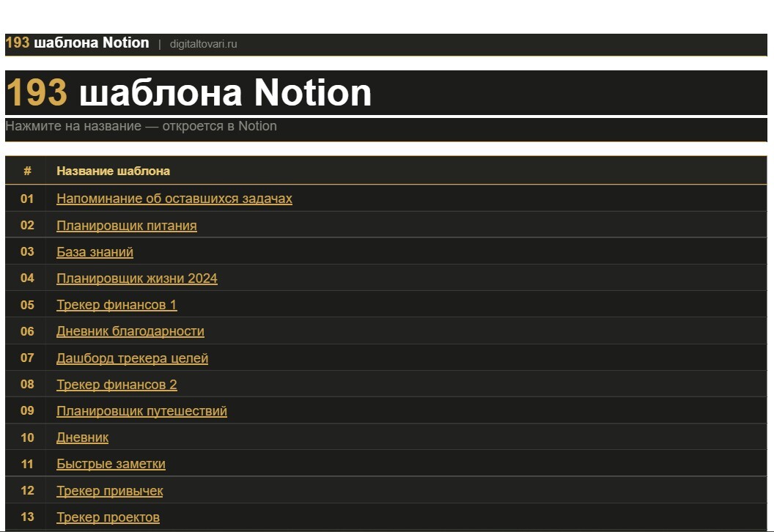Screen dimensions: 774x532
Task: Click row number 01
Action: click(27, 199)
